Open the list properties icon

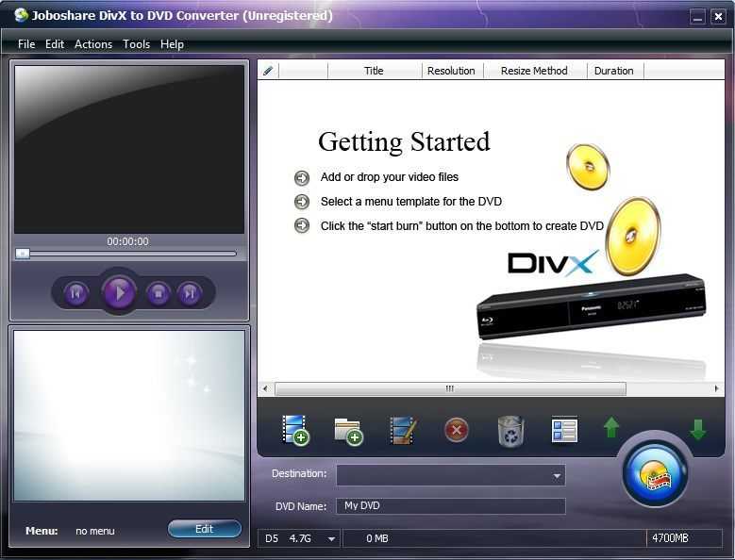click(x=564, y=429)
